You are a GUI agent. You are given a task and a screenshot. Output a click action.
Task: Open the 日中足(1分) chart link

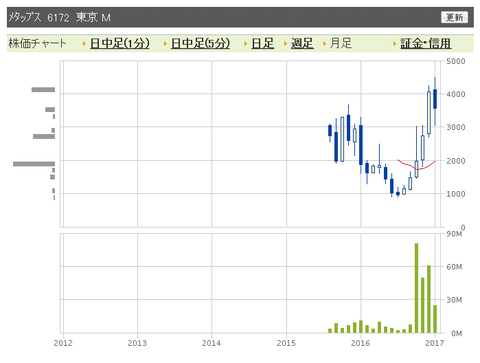pyautogui.click(x=120, y=43)
